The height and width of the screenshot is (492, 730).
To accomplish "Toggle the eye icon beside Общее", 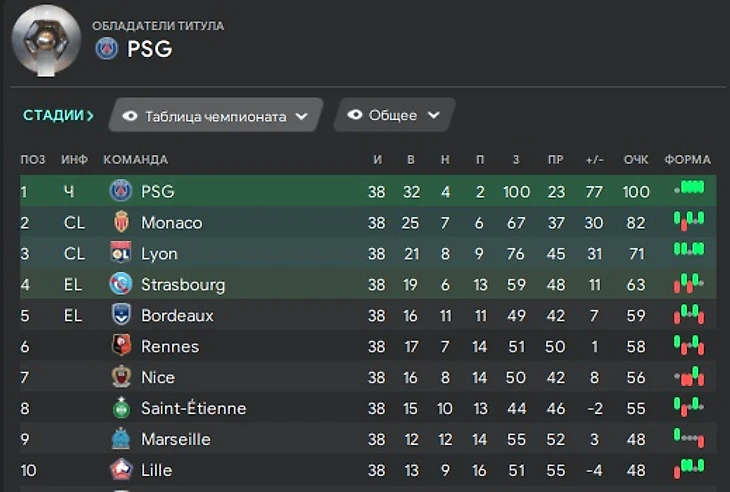I will pos(355,116).
